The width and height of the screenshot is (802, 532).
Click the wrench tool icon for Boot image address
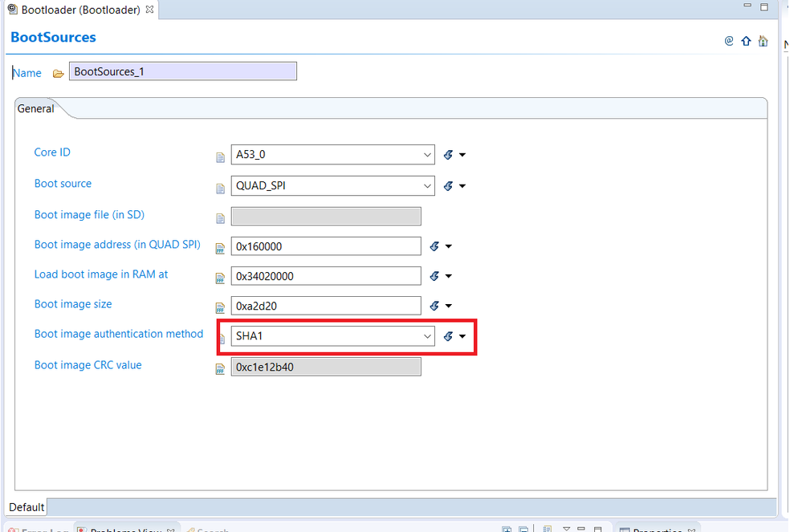coord(434,246)
